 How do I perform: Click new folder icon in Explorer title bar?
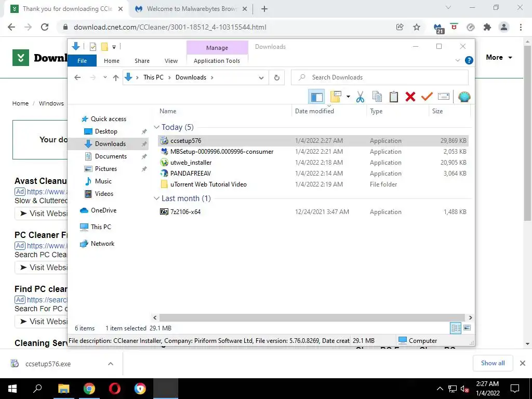point(104,47)
